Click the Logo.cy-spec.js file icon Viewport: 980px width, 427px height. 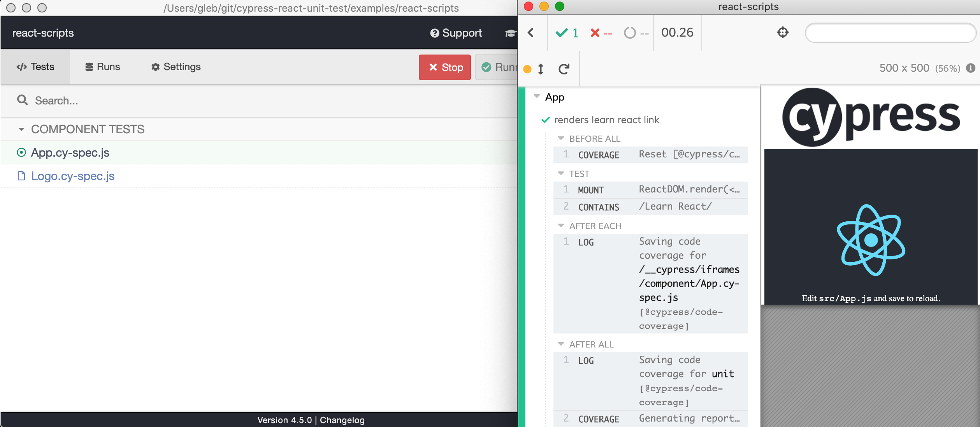pos(21,176)
